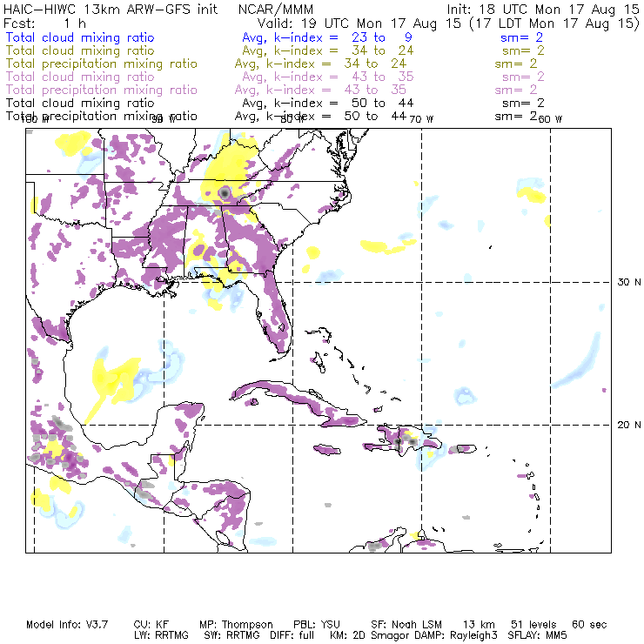This screenshot has width=644, height=644.
Task: Click the 'Model Info: V3.7' text
Action: (x=67, y=625)
